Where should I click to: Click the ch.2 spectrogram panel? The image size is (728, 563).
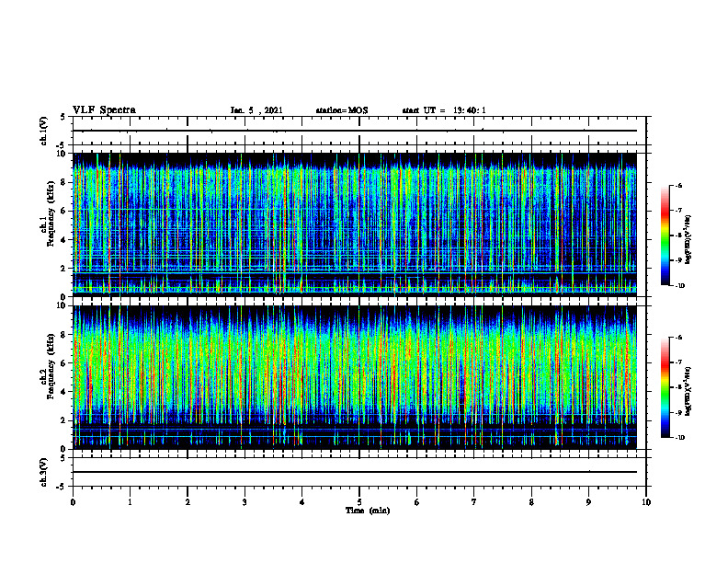point(355,377)
